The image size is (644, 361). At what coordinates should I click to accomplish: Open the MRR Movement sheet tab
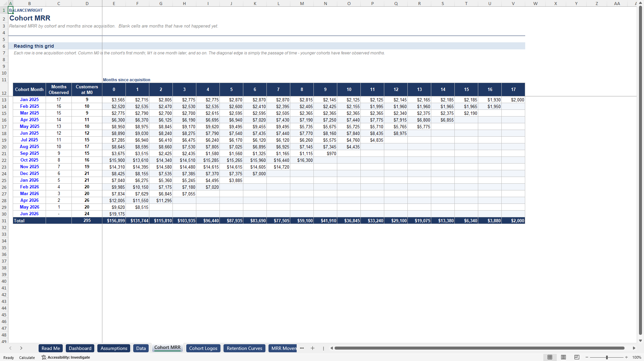coord(283,348)
